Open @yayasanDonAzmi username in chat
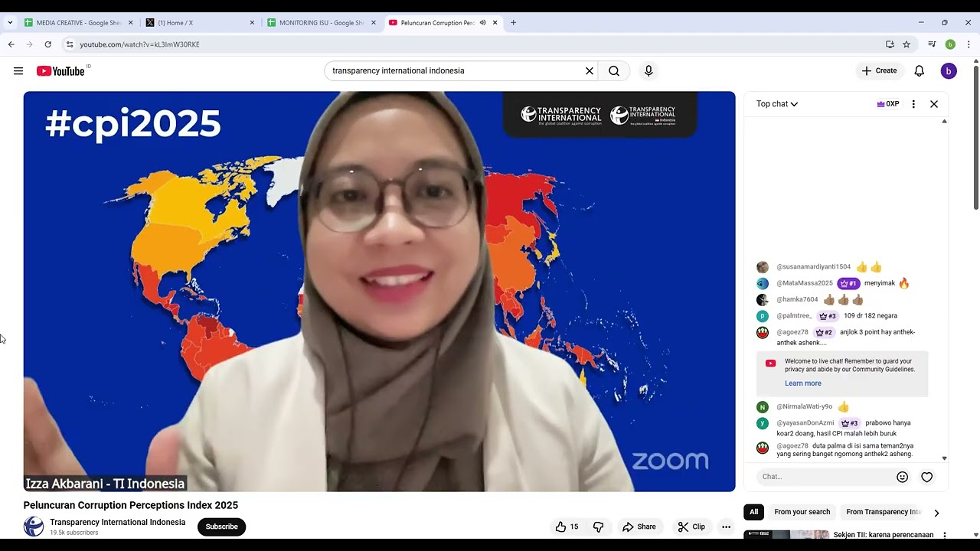Screen dimensions: 980x551 [x=805, y=422]
